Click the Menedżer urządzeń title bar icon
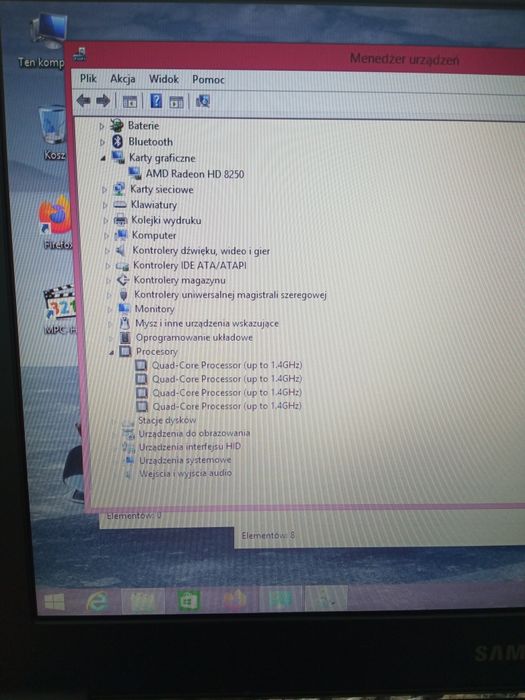The width and height of the screenshot is (525, 700). 80,54
